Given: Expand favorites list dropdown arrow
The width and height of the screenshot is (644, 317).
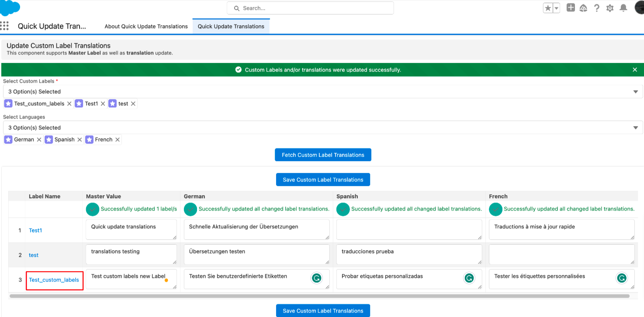Looking at the screenshot, I should tap(556, 8).
